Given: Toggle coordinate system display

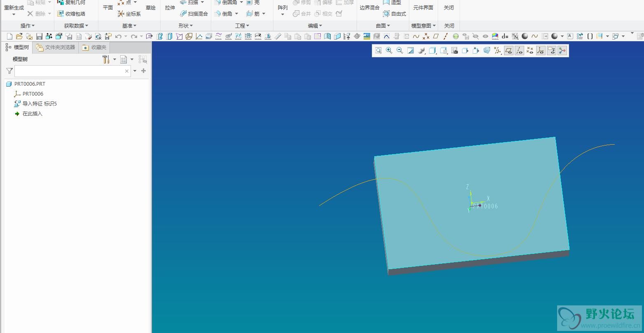Looking at the screenshot, I should point(541,51).
